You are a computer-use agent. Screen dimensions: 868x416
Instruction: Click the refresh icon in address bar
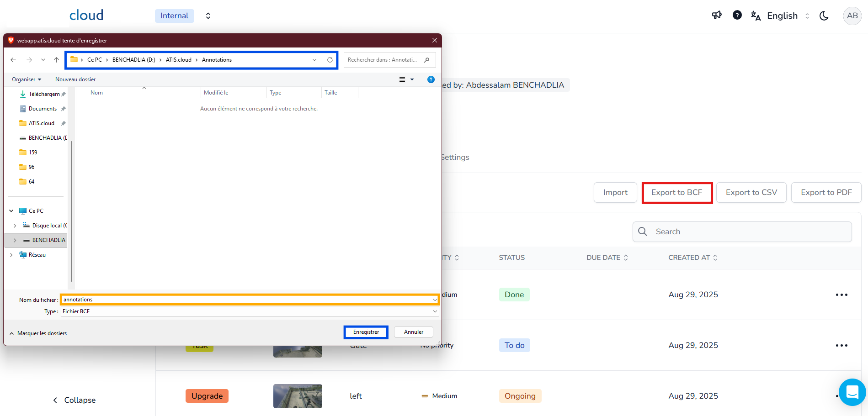pos(330,60)
